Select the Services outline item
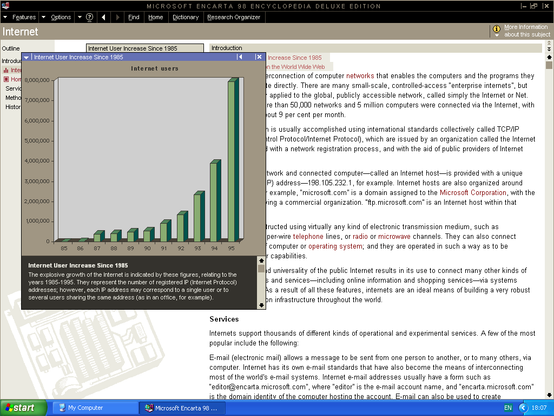 coord(13,88)
